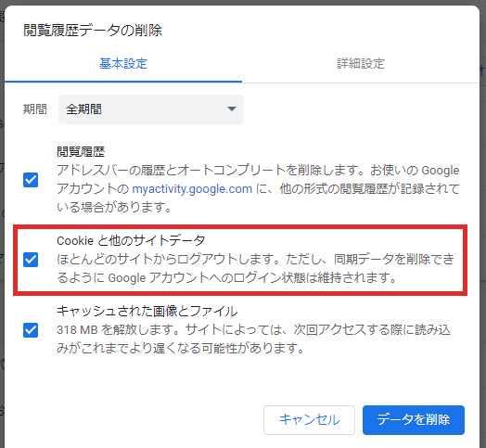The height and width of the screenshot is (448, 486).
Task: Open the myactivity.google.com link
Action: pos(192,188)
